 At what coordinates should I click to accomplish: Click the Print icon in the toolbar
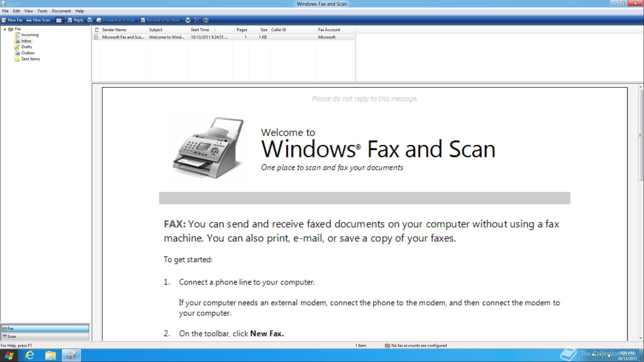(x=188, y=20)
